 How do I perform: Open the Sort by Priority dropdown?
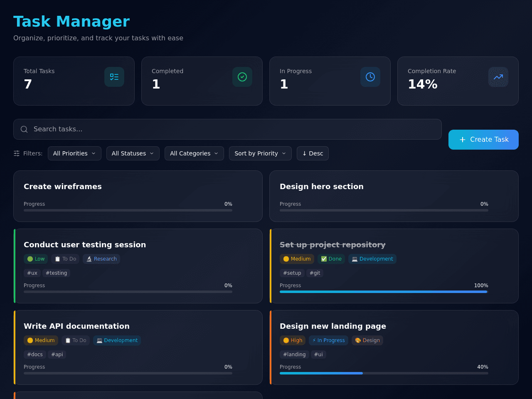click(x=260, y=153)
